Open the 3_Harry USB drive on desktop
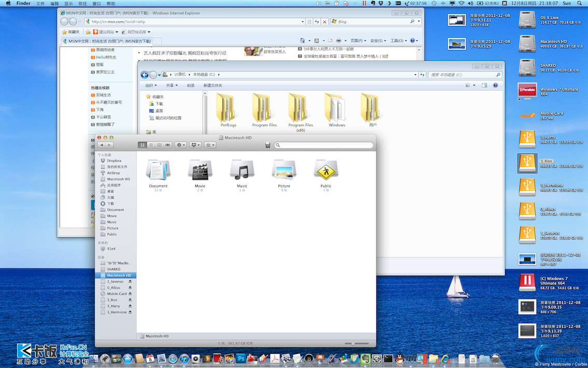 pos(528,139)
